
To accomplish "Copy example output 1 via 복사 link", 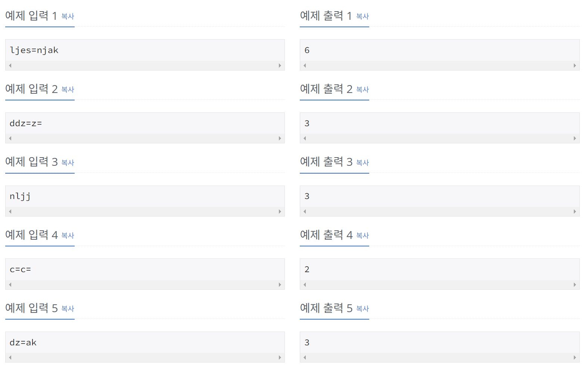I will [x=362, y=16].
